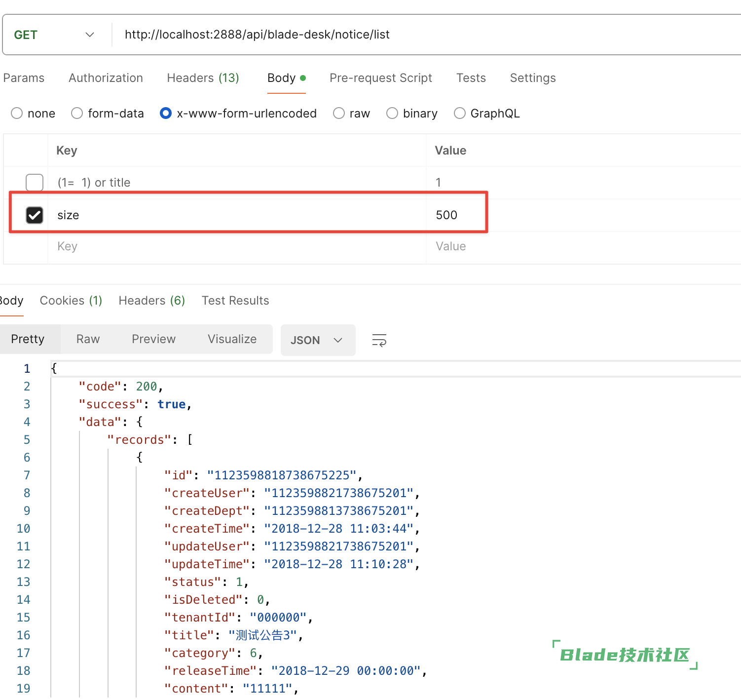Select the binary radio option
The height and width of the screenshot is (700, 741).
pyautogui.click(x=392, y=113)
